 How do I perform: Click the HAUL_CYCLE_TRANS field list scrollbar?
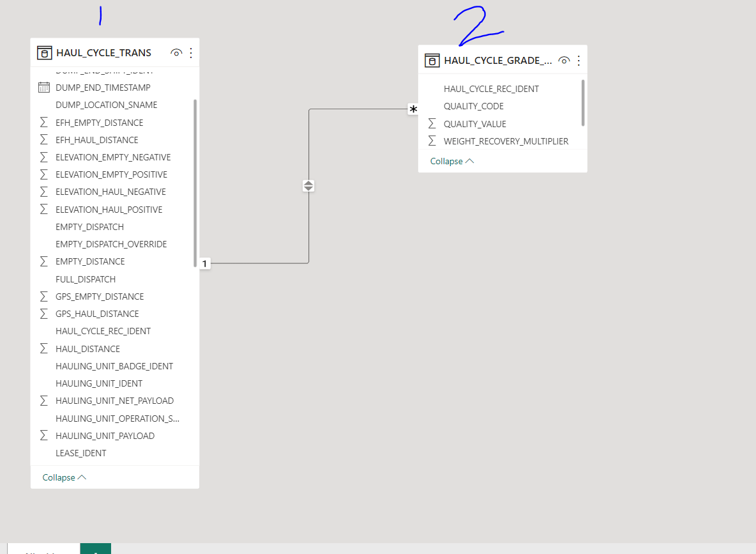[195, 183]
